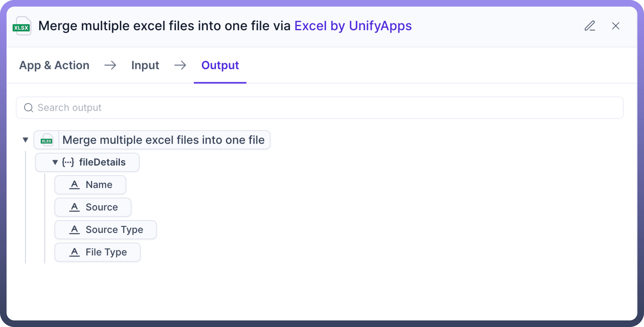Select the Source output field
Viewport: 644px width, 327px height.
(x=101, y=207)
